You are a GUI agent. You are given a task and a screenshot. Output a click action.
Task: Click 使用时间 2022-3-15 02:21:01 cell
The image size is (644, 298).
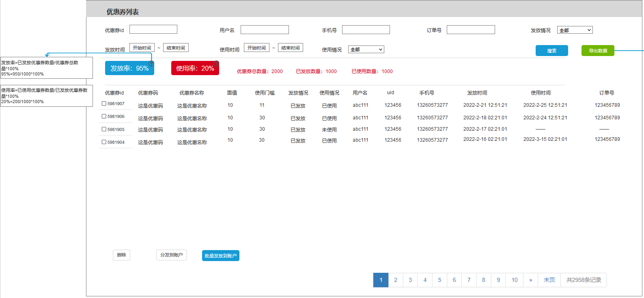click(x=545, y=139)
